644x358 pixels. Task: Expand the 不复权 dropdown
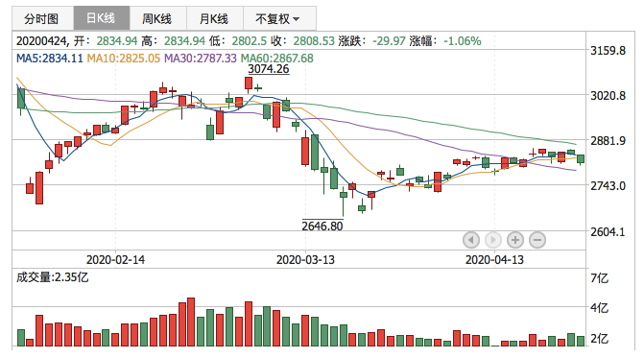coord(279,18)
